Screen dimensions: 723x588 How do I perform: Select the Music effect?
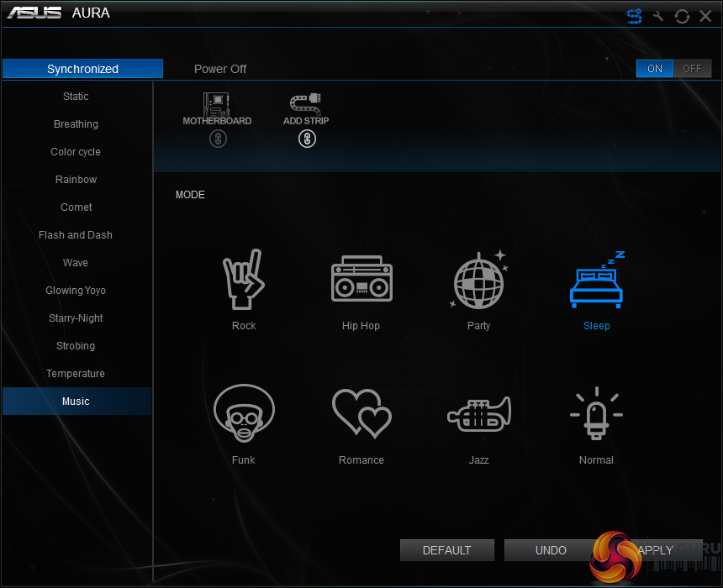pyautogui.click(x=76, y=401)
